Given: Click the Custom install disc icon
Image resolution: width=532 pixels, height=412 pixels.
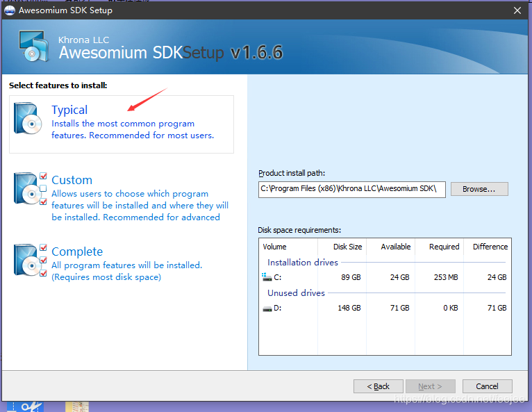Looking at the screenshot, I should pyautogui.click(x=30, y=189).
